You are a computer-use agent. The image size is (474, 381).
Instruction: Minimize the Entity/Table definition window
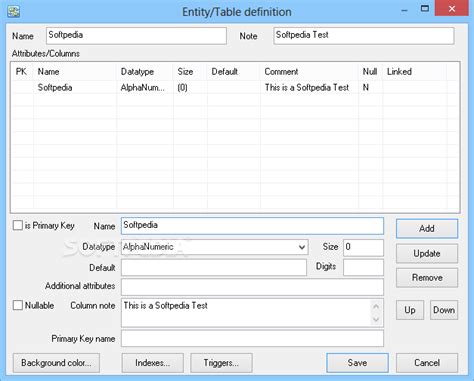(x=404, y=10)
